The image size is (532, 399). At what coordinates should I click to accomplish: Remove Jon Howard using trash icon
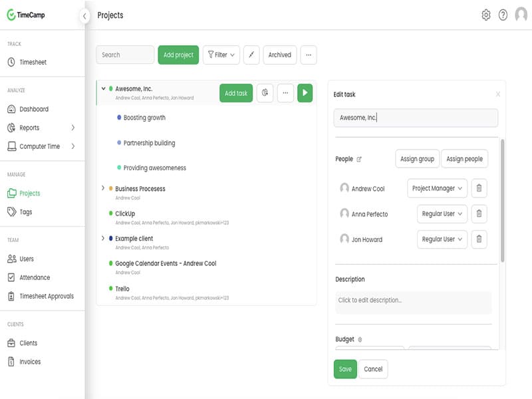click(x=479, y=239)
